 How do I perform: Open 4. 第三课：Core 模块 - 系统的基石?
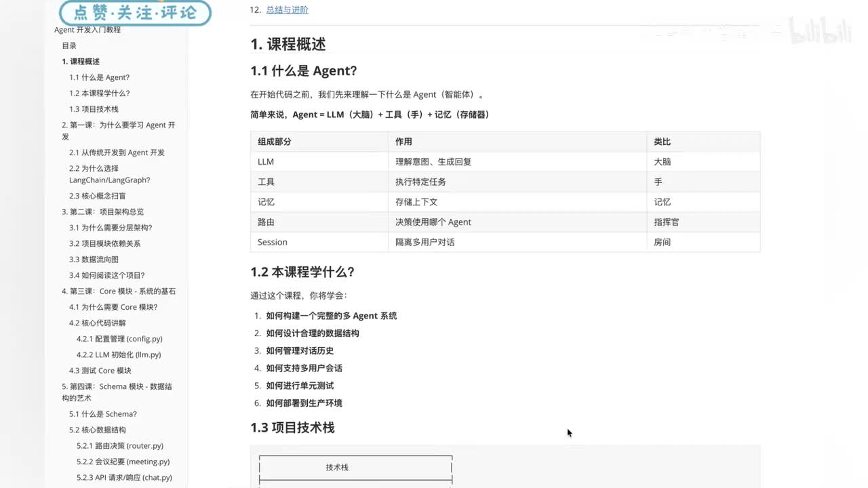[x=119, y=291]
